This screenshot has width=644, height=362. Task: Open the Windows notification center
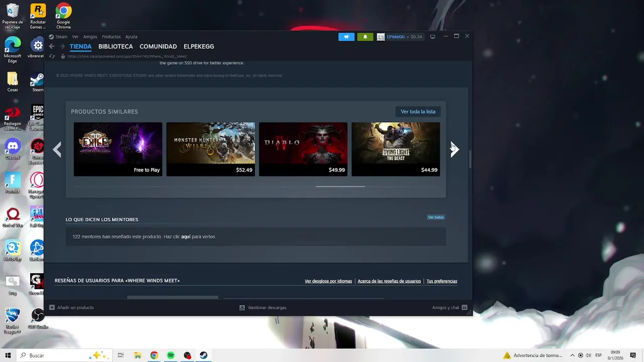tap(634, 355)
